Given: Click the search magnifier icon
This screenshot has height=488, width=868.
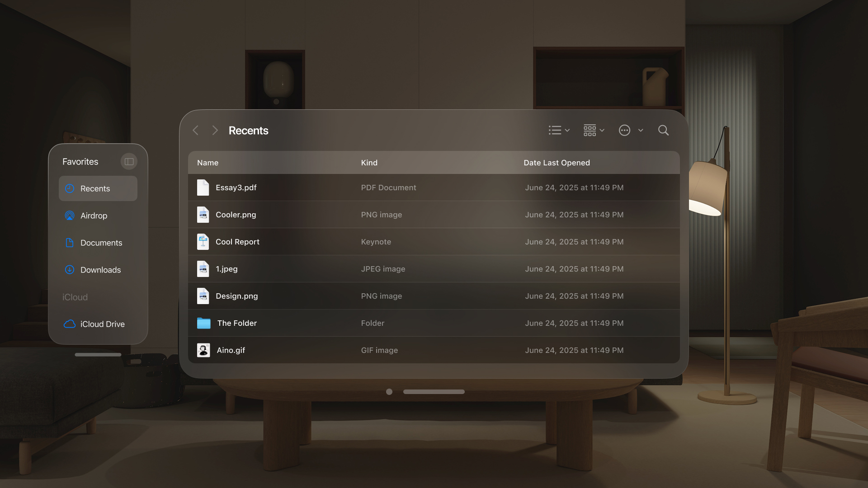Looking at the screenshot, I should tap(663, 131).
